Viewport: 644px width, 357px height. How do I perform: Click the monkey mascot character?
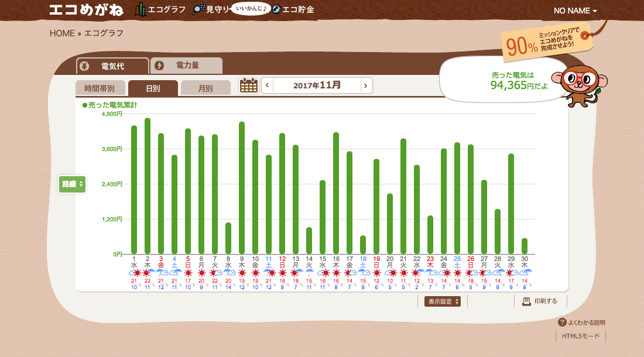pos(580,85)
